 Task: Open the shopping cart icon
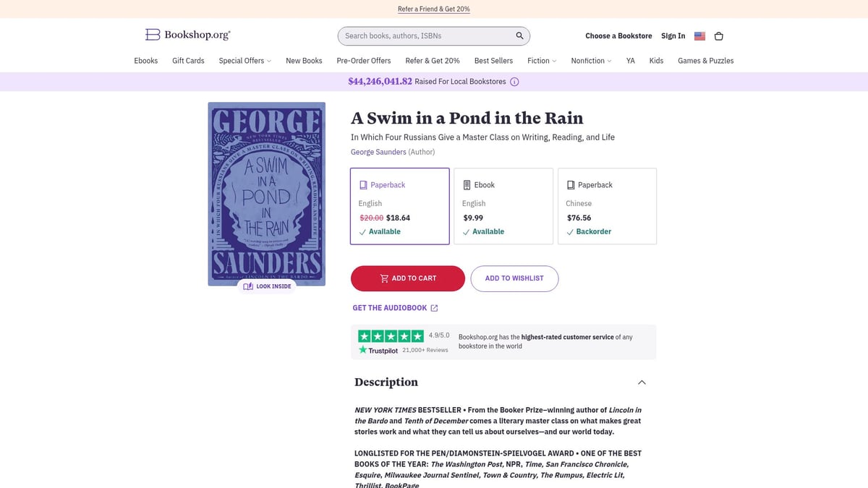pyautogui.click(x=718, y=35)
